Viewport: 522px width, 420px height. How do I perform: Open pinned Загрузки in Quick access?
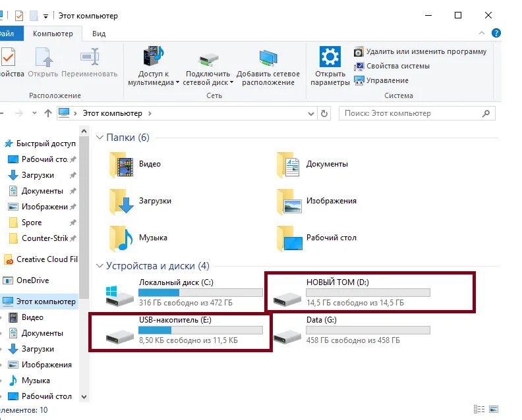click(x=42, y=175)
